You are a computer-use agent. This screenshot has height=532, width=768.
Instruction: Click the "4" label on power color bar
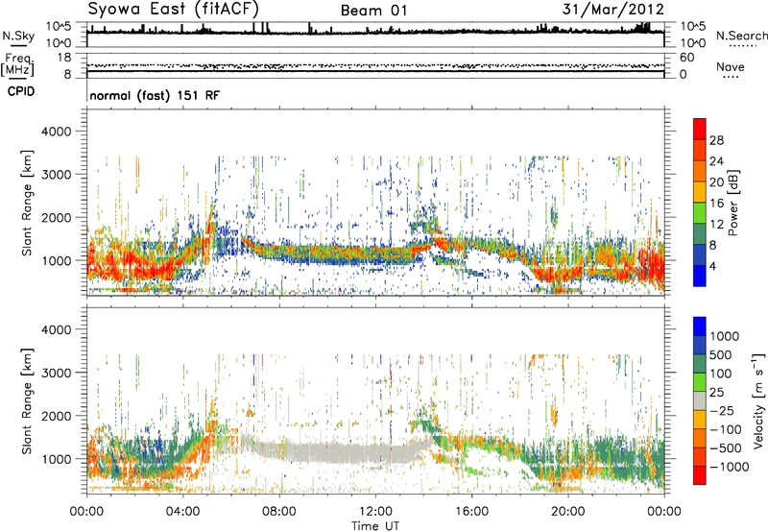(712, 266)
